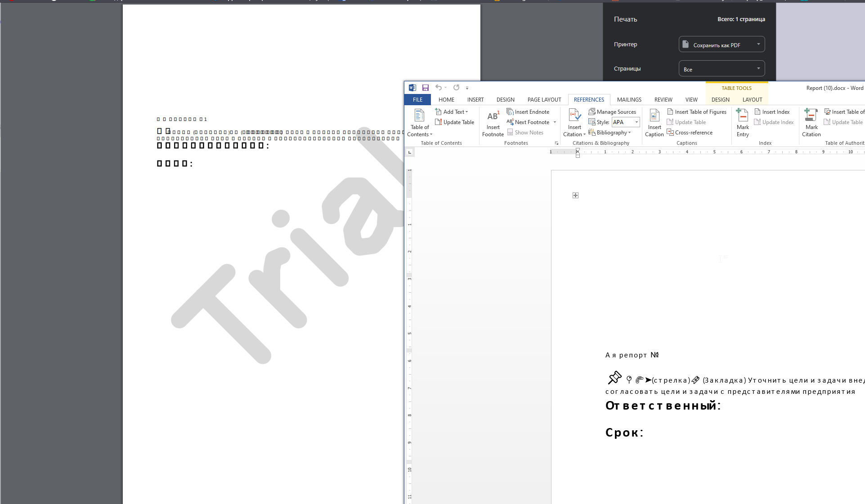Click the first line indent marker on ruler

[578, 150]
